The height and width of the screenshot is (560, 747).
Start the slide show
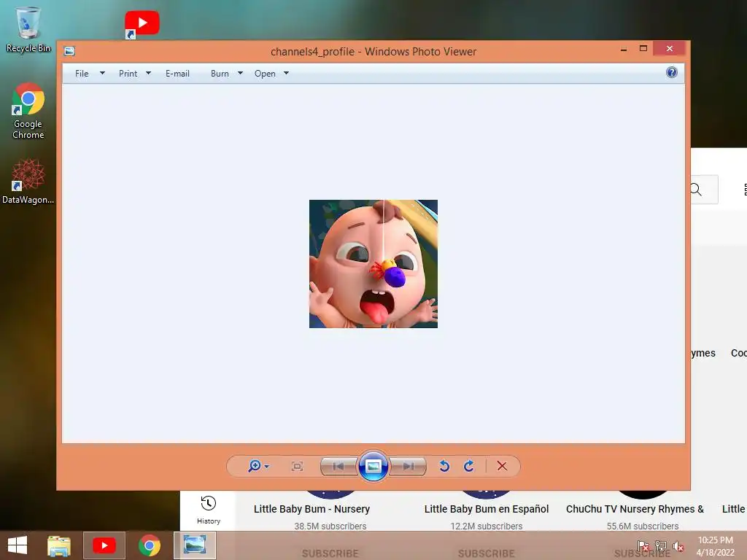373,466
